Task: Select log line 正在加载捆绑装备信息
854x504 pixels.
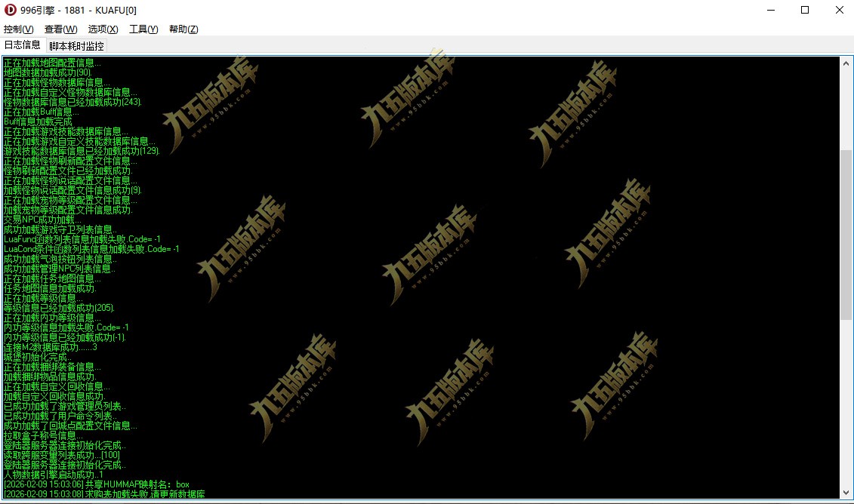Action: point(52,366)
